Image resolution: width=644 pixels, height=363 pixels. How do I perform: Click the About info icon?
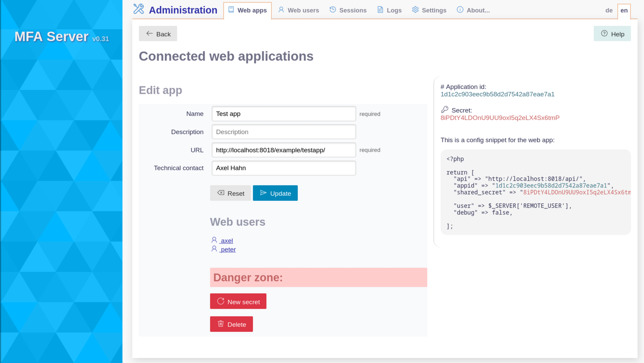(460, 10)
